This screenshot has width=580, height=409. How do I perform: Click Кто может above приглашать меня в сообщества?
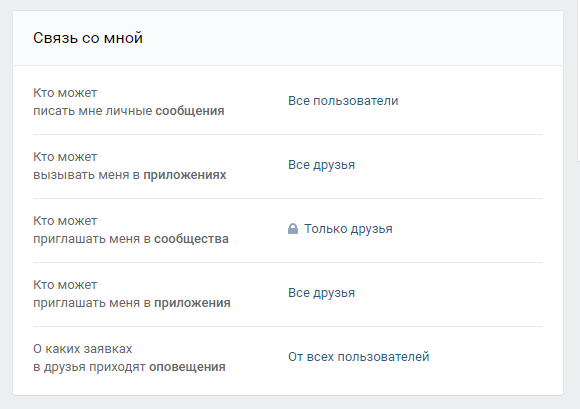(65, 220)
